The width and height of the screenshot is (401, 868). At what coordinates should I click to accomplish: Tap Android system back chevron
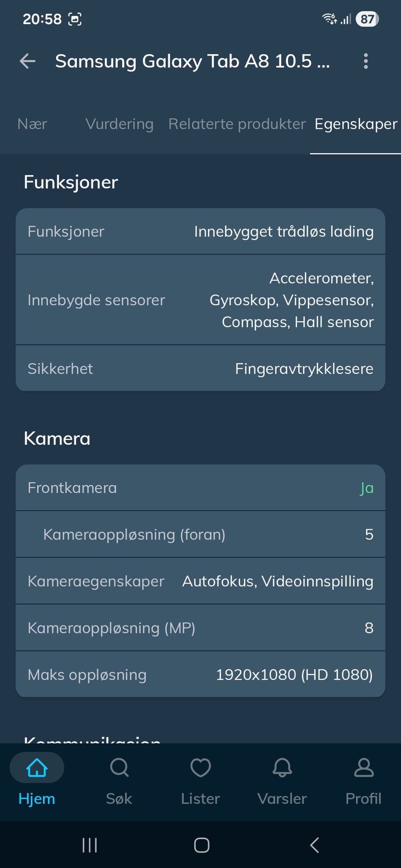point(314,845)
